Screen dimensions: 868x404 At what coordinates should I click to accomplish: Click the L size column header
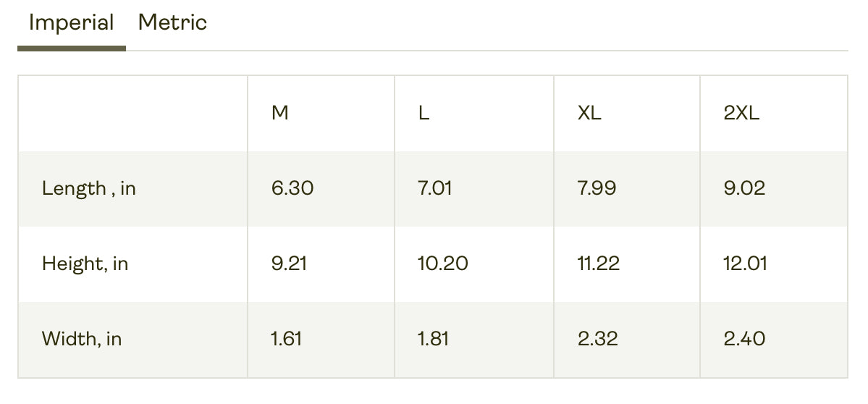click(424, 114)
